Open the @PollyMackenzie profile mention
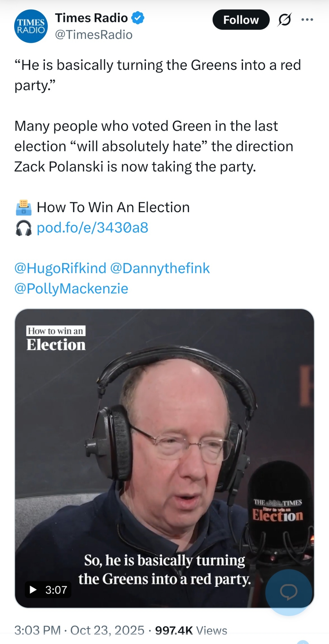 coord(71,289)
